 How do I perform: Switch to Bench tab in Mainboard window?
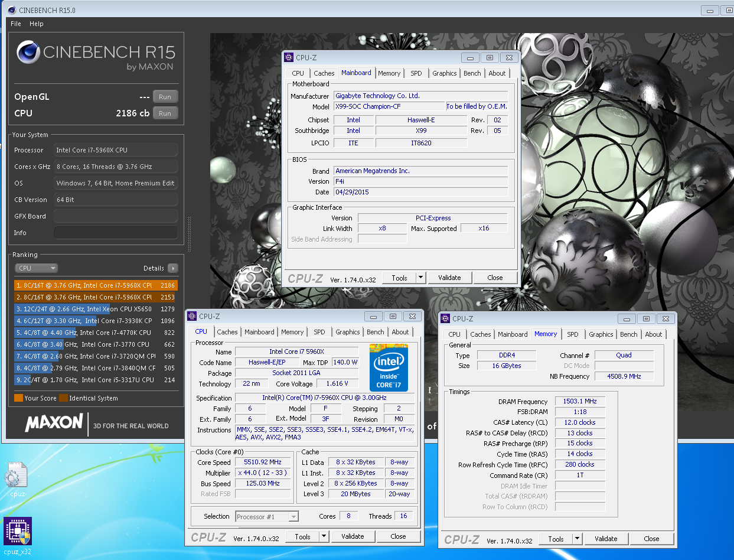[x=472, y=73]
